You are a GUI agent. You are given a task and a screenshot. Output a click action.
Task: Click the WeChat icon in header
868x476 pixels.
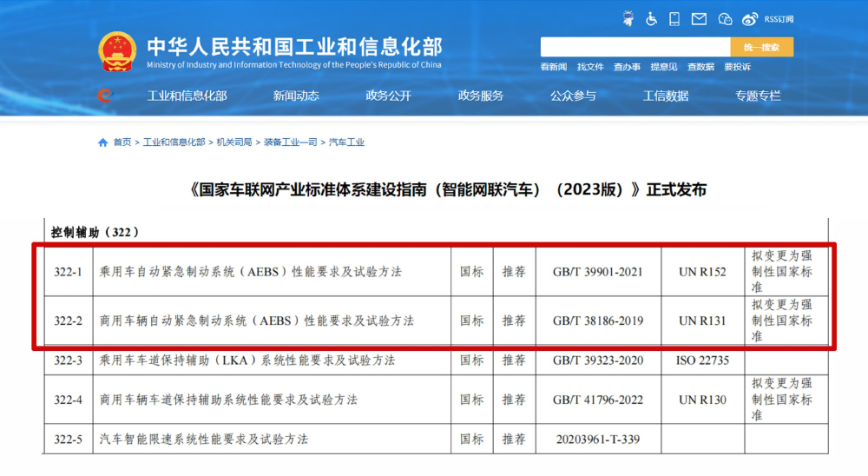(725, 19)
